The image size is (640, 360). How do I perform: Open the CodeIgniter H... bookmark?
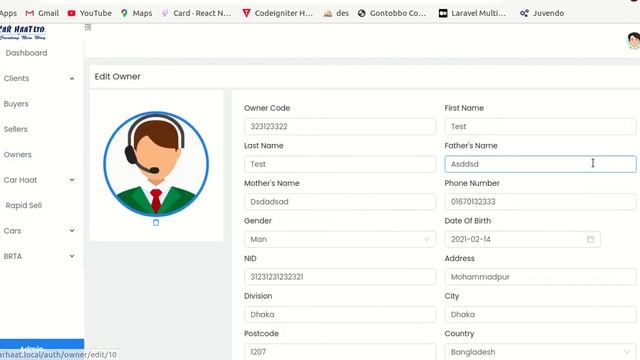278,13
